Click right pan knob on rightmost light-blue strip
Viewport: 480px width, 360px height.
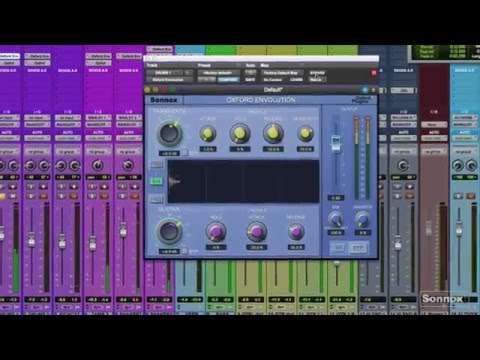pos(472,165)
